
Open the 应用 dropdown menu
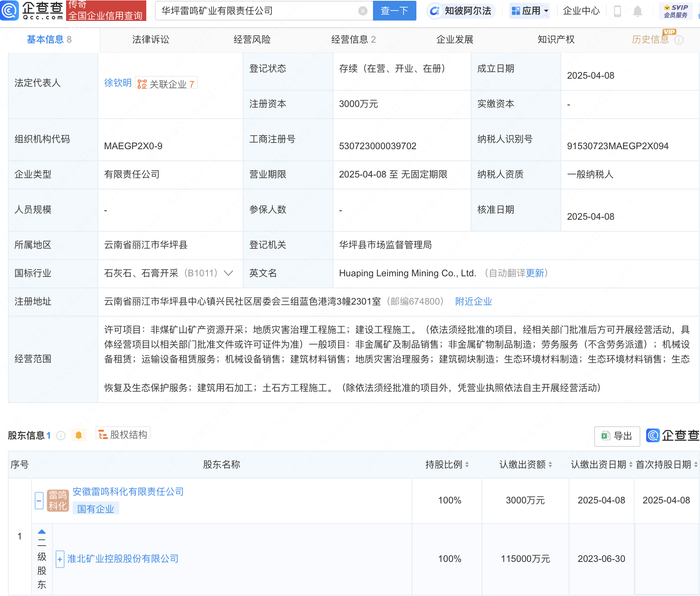tap(529, 11)
